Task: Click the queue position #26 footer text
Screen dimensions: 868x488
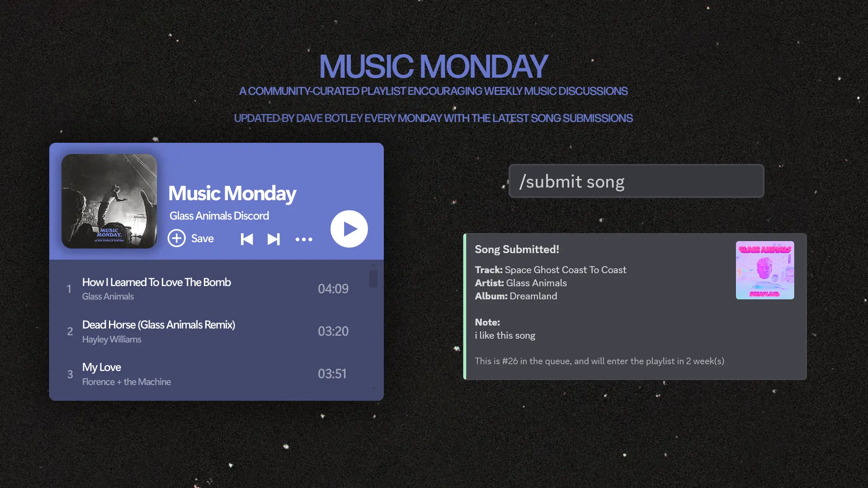Action: pos(599,361)
